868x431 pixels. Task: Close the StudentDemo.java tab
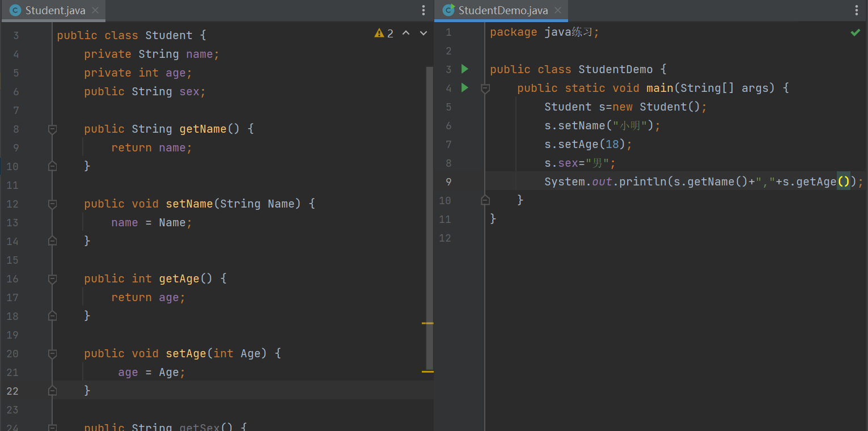point(558,11)
